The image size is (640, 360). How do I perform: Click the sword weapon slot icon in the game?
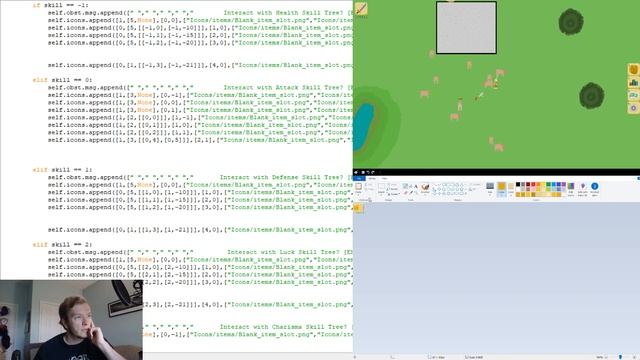(x=361, y=9)
